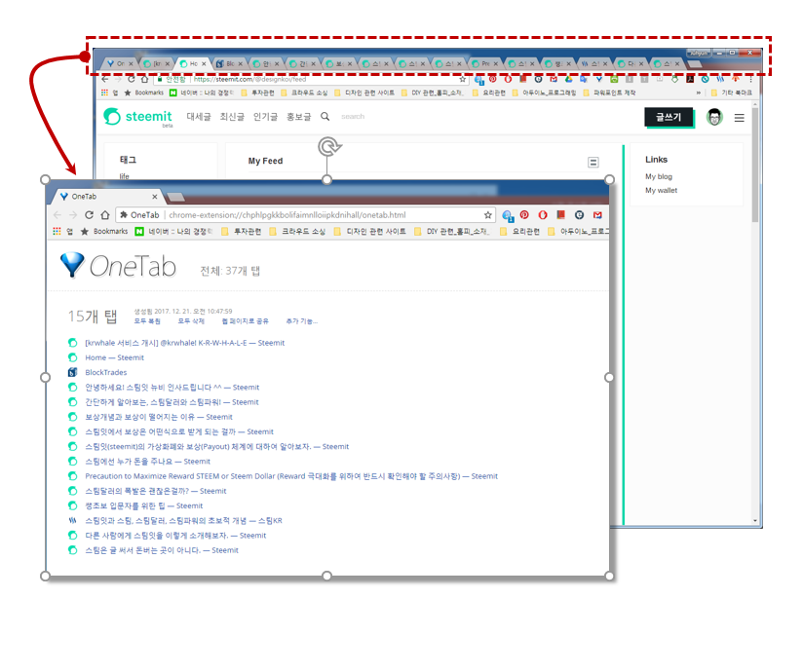The image size is (803, 672).
Task: Click steemit logo in back window
Action: (x=137, y=117)
